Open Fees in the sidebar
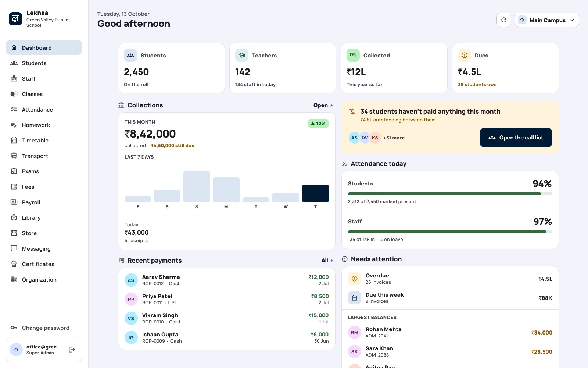The width and height of the screenshot is (588, 368). (44, 187)
